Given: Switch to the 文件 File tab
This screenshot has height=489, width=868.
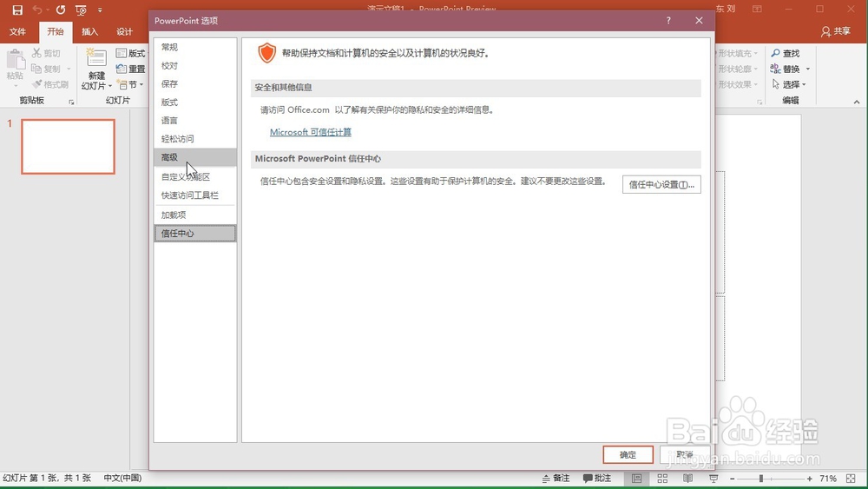Looking at the screenshot, I should tap(17, 31).
